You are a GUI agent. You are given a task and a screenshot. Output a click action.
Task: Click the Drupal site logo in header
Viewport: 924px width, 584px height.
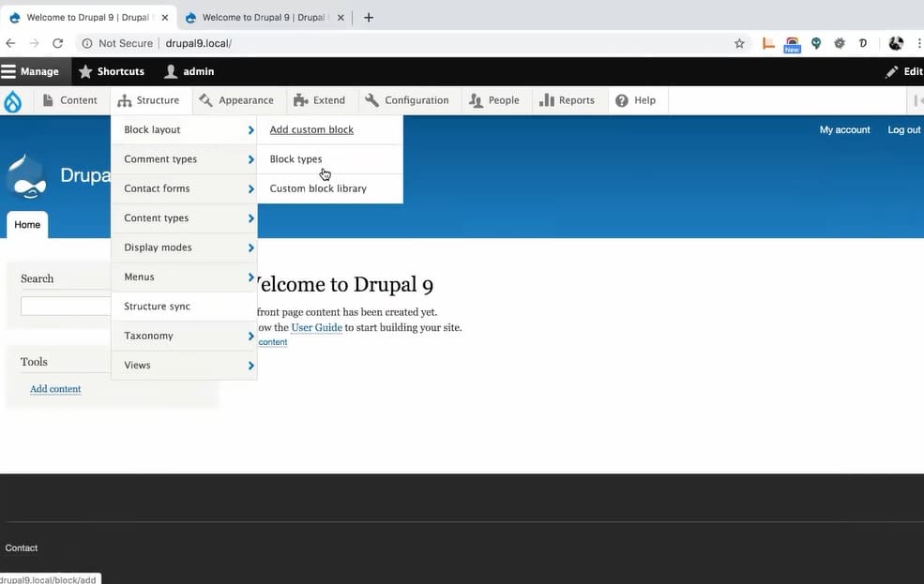27,176
